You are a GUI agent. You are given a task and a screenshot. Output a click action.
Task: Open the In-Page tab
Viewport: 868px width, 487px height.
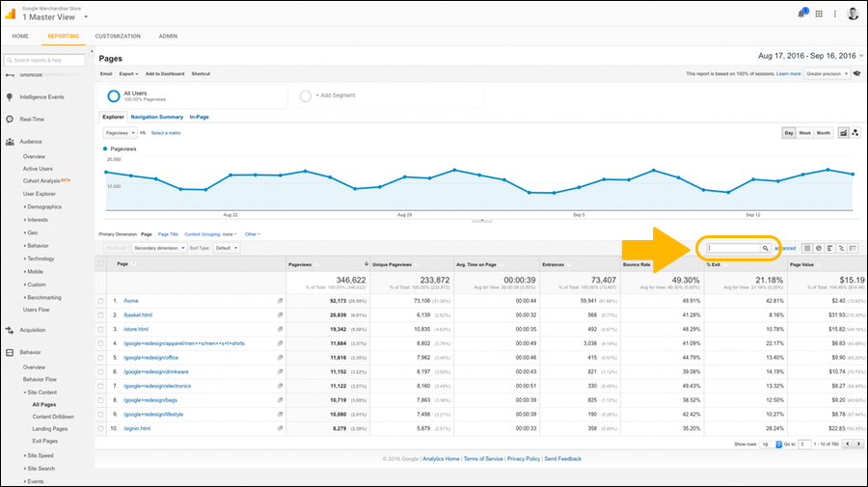click(199, 117)
